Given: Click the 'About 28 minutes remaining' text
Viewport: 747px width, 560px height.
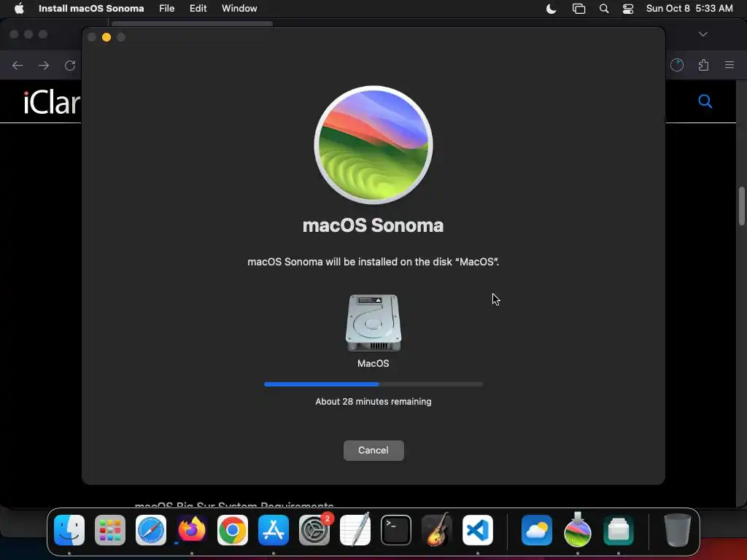Looking at the screenshot, I should pyautogui.click(x=373, y=402).
